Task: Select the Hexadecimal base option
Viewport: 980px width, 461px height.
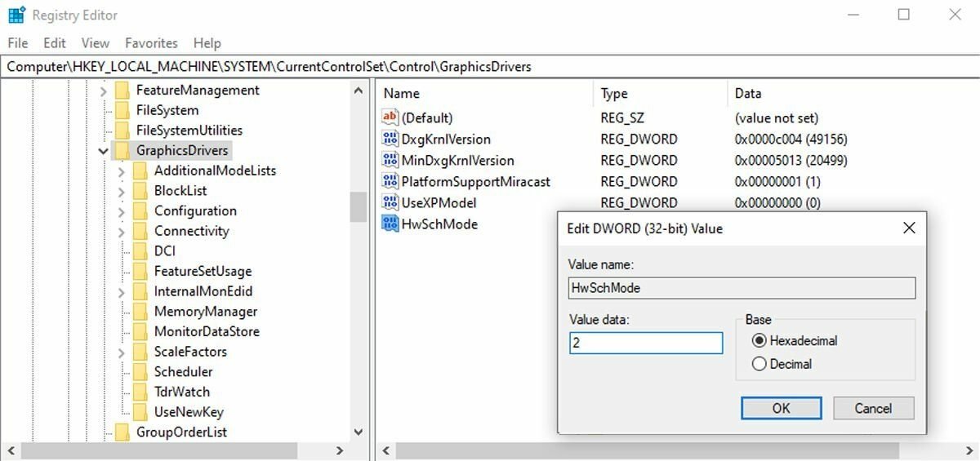Action: [759, 341]
